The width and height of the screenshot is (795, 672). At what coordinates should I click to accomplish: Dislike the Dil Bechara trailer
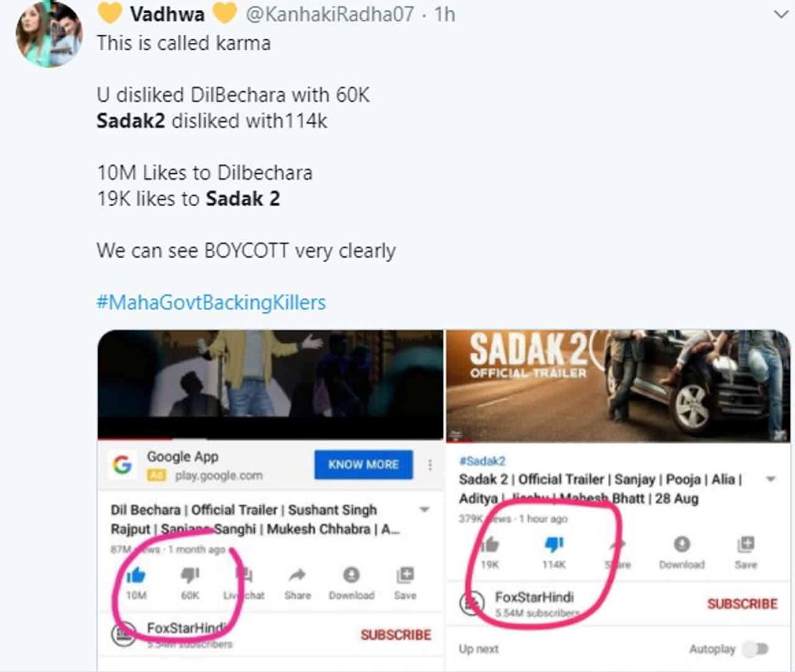[x=189, y=576]
